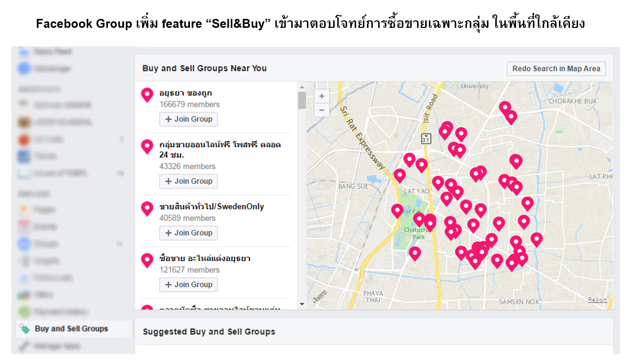Join the 43326 members group

188,182
